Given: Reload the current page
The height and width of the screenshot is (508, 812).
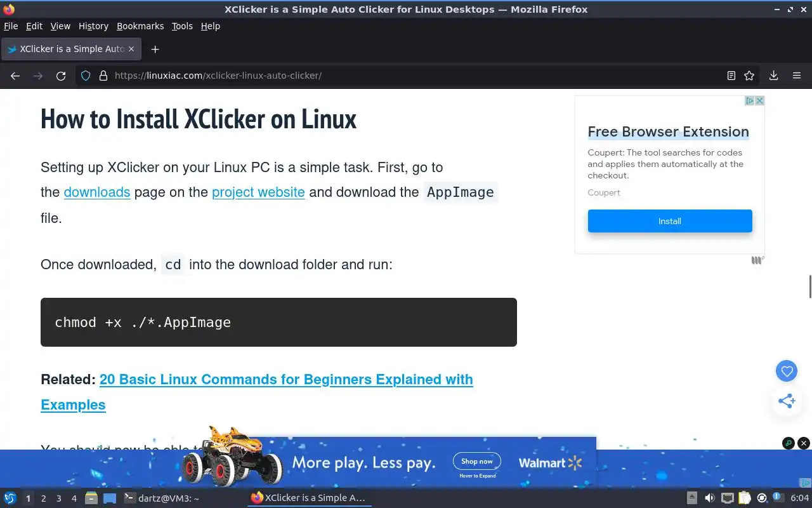Looking at the screenshot, I should coord(61,76).
